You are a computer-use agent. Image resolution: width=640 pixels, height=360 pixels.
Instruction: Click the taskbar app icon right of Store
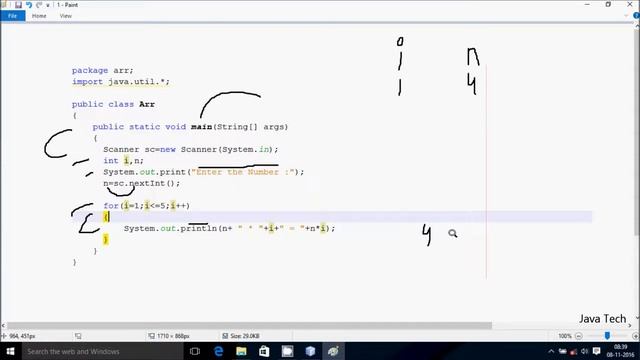click(287, 351)
